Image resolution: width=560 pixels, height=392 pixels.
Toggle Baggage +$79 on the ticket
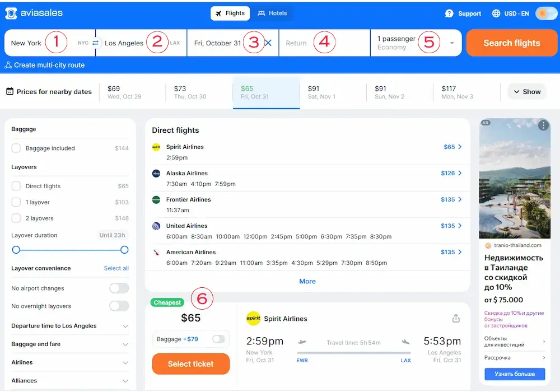pyautogui.click(x=218, y=339)
